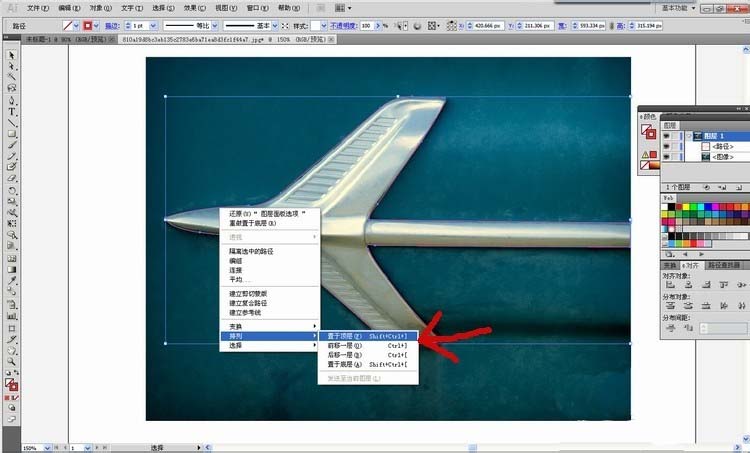750x453 pixels.
Task: Click the vertical distribute top icon
Action: point(671,305)
